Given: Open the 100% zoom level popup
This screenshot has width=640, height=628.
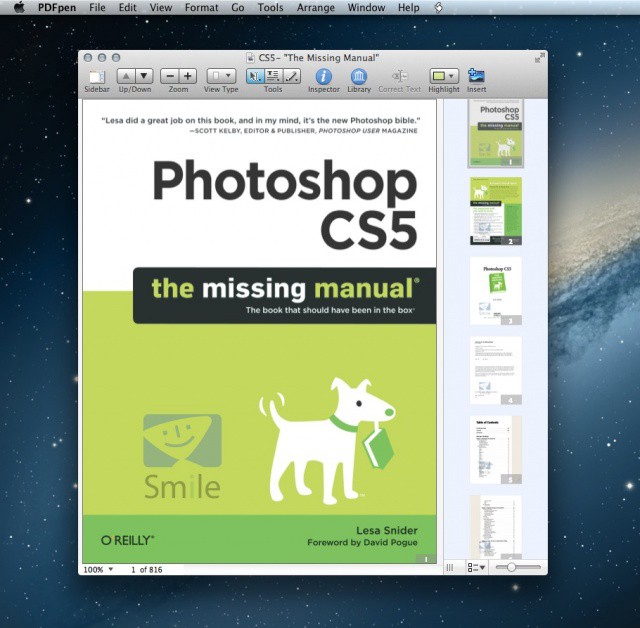Looking at the screenshot, I should tap(98, 569).
